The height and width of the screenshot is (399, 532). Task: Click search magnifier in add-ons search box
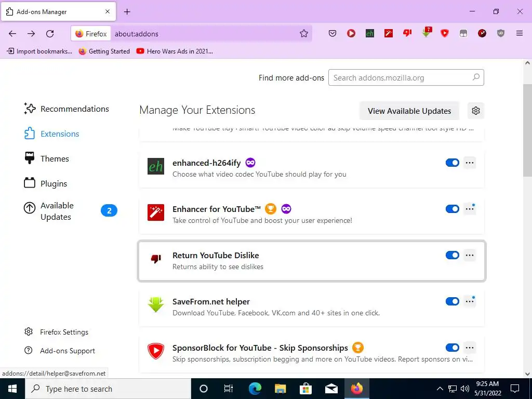click(476, 77)
